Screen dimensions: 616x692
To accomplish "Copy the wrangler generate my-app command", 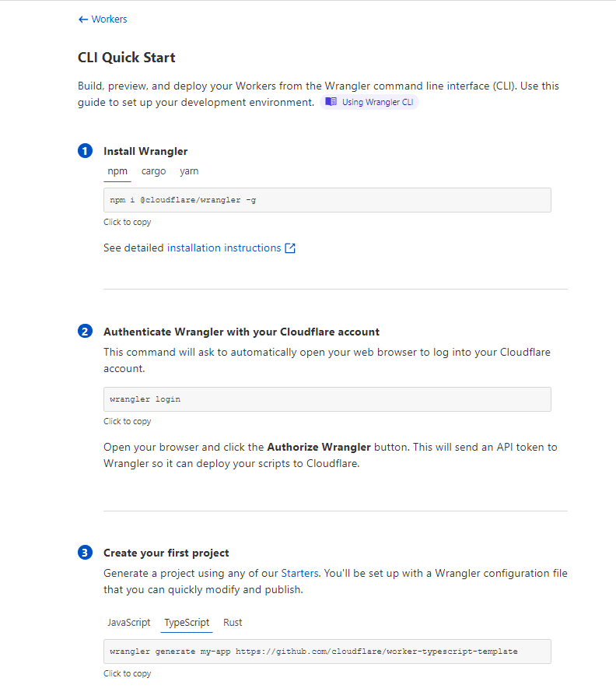I will pos(327,652).
